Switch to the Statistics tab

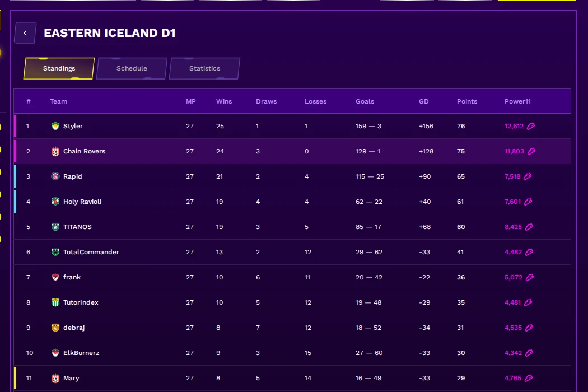(205, 68)
